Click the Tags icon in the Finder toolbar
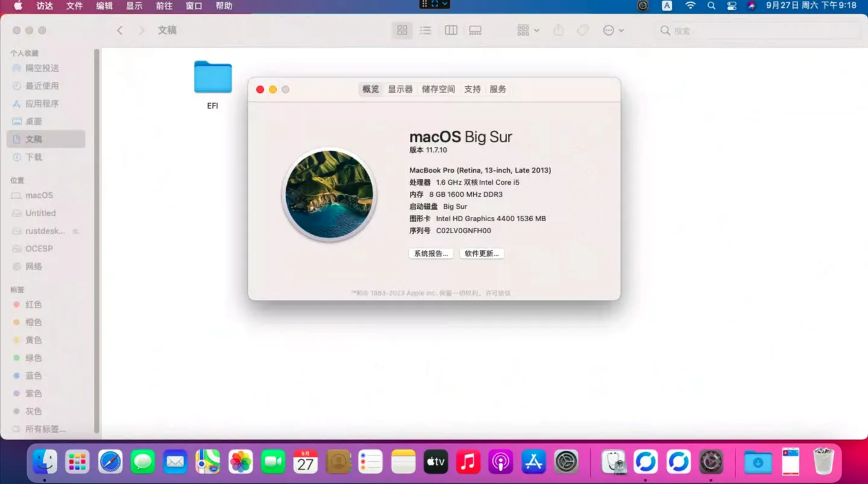The width and height of the screenshot is (868, 484). tap(582, 30)
